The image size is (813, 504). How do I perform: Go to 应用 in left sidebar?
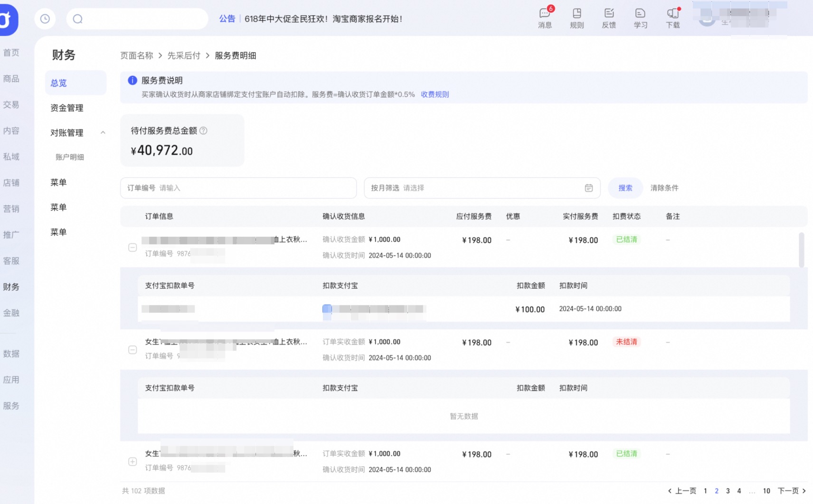point(11,380)
